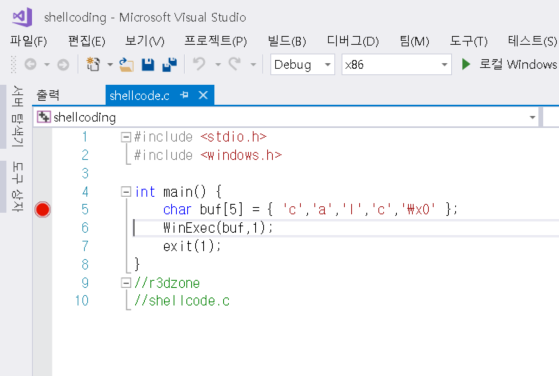
Task: Open the 디버그(D) menu
Action: [x=353, y=41]
